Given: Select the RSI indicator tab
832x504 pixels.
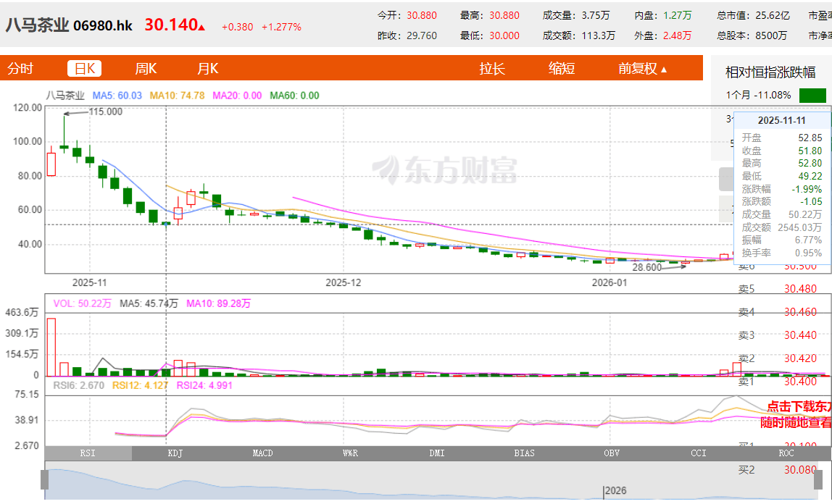Looking at the screenshot, I should [88, 453].
